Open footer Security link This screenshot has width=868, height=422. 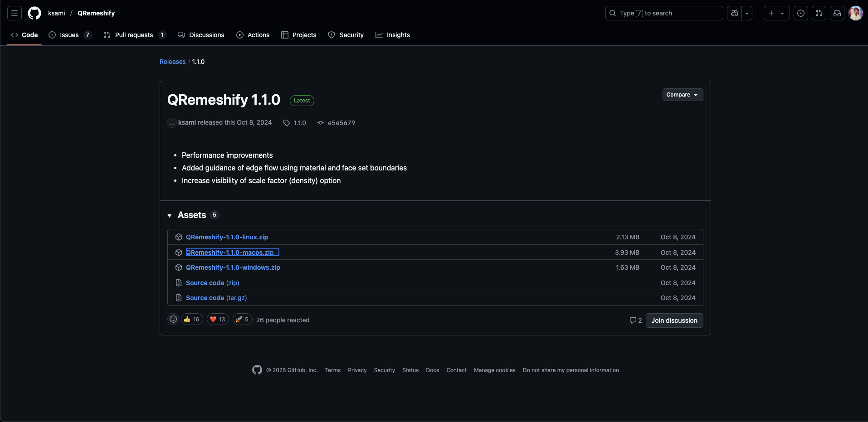pos(385,370)
